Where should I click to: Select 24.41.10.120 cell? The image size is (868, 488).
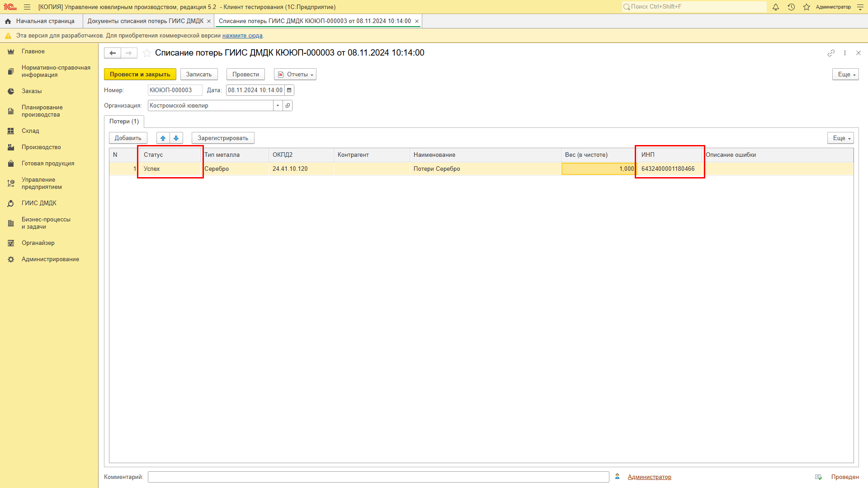[x=301, y=169]
